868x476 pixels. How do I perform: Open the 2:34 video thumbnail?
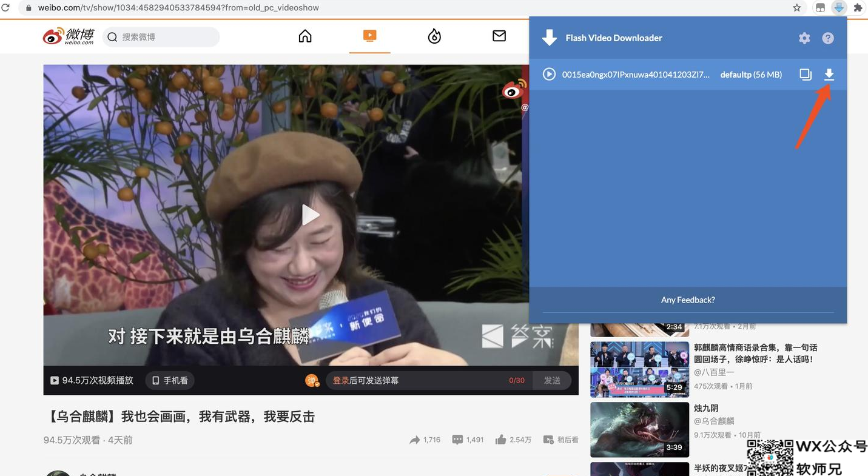click(x=639, y=330)
